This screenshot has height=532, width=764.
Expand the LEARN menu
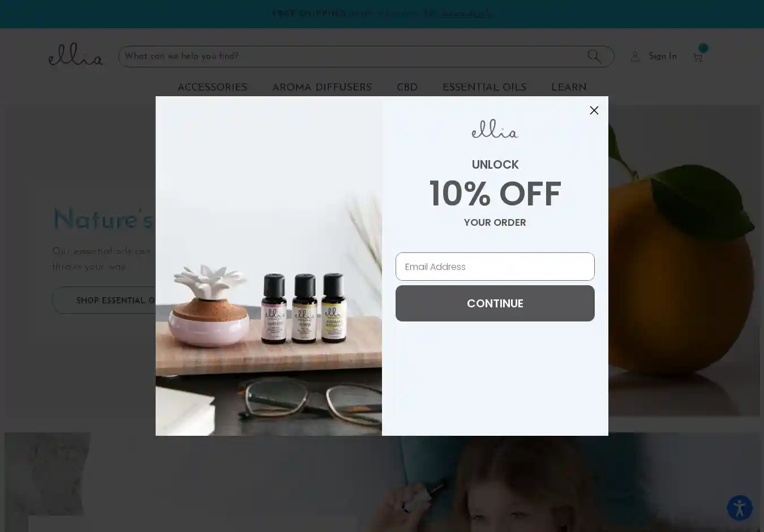(569, 87)
